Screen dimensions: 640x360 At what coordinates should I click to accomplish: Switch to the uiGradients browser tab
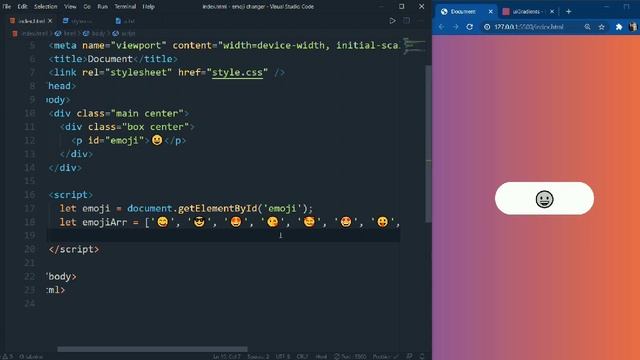coord(527,11)
